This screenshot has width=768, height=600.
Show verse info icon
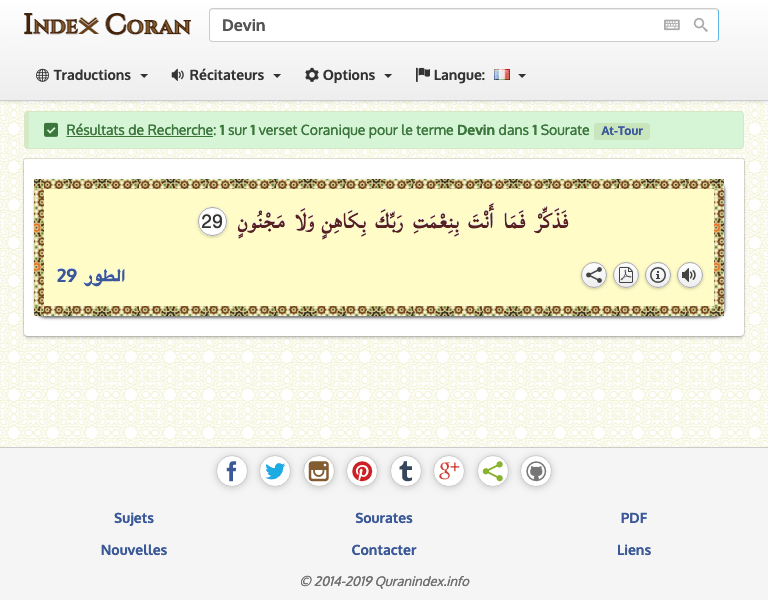coord(658,275)
